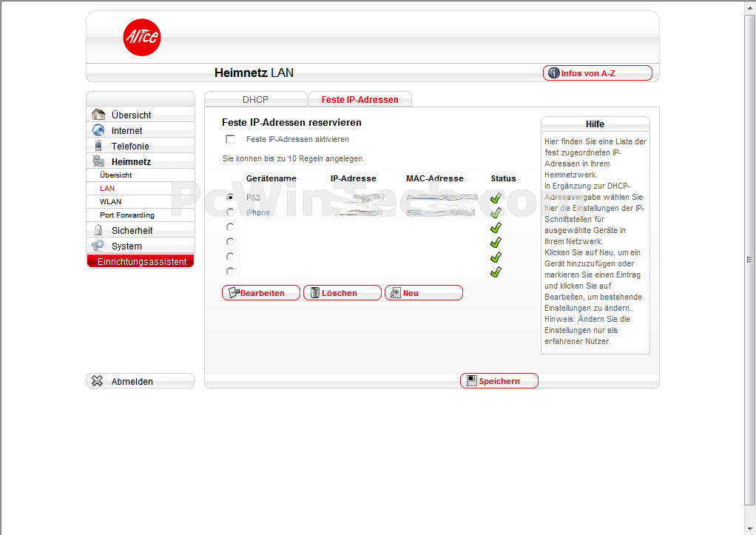Click the vertical scrollbar thumb
Image resolution: width=756 pixels, height=535 pixels.
point(749,260)
